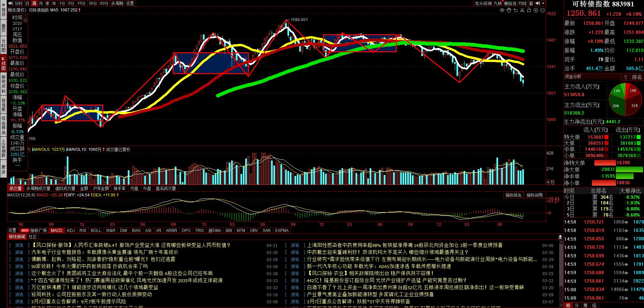The height and width of the screenshot is (308, 644).
Task: Switch chart to monthly 月 period
Action: (x=41, y=3)
